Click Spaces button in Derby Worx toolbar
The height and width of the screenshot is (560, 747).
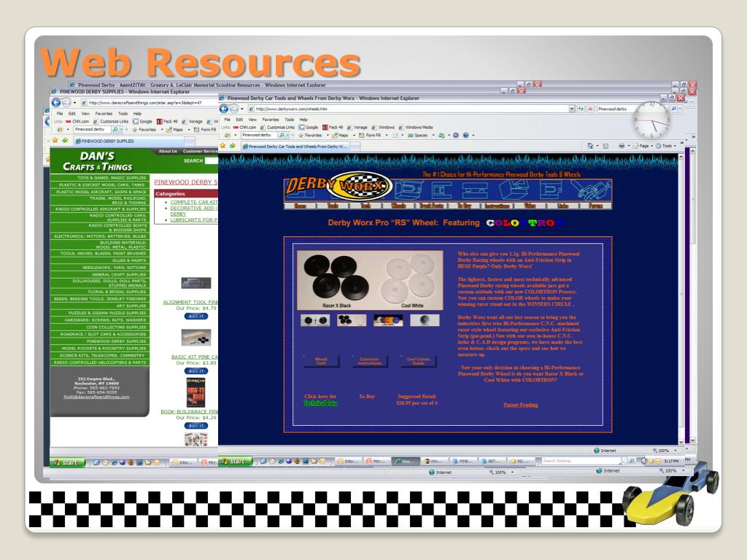pyautogui.click(x=418, y=135)
